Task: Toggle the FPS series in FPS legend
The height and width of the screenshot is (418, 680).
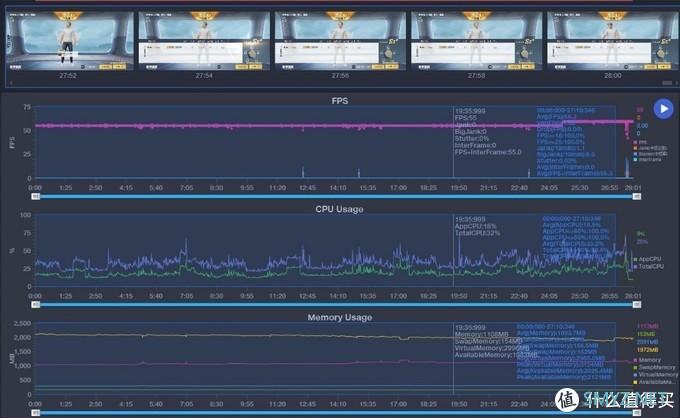Action: click(x=641, y=142)
